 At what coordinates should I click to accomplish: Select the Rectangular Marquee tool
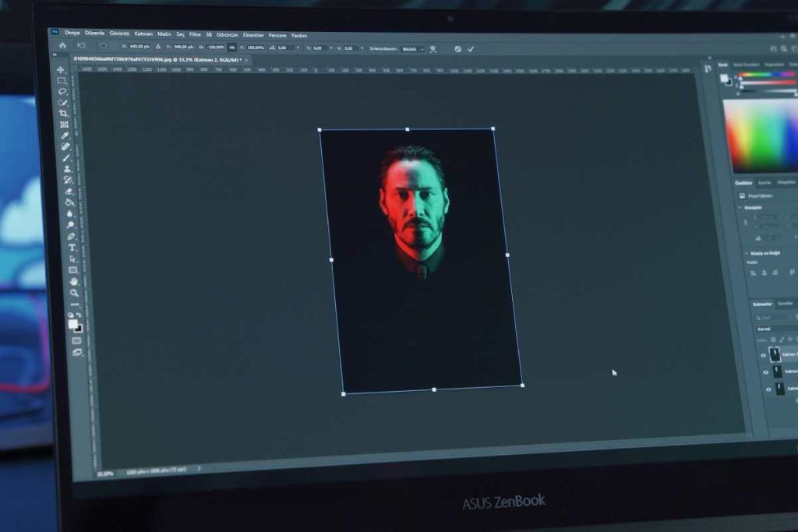point(62,81)
